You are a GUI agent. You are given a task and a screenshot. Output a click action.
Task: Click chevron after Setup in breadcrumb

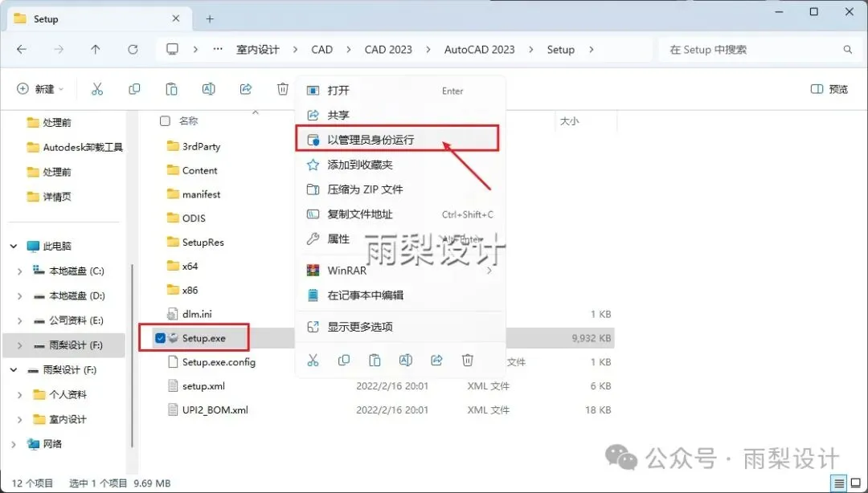point(592,50)
